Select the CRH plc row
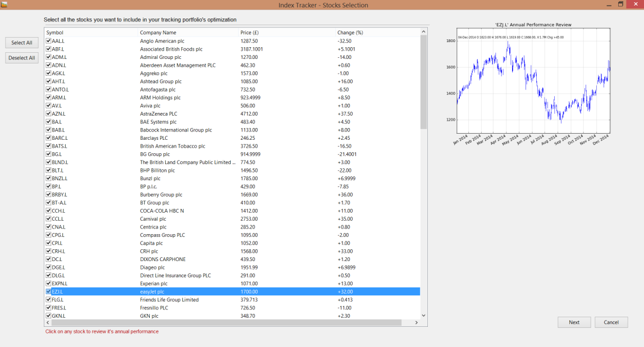Image resolution: width=644 pixels, height=347 pixels. (232, 251)
